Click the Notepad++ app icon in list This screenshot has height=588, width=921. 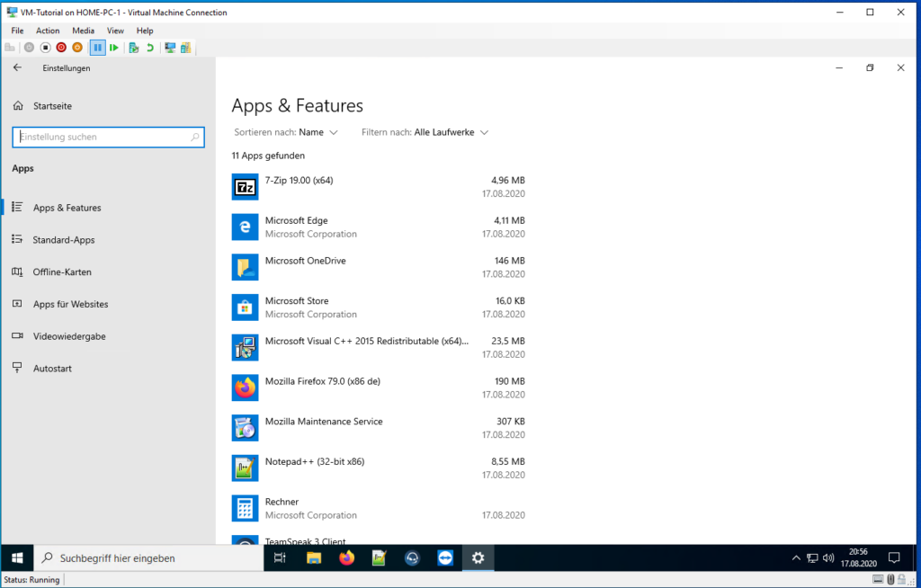click(245, 468)
